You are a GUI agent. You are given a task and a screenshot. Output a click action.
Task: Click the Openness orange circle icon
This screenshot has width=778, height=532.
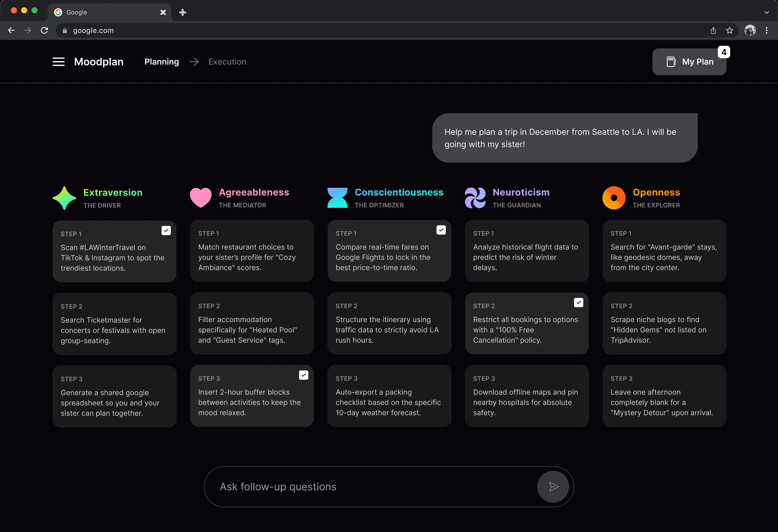(614, 198)
